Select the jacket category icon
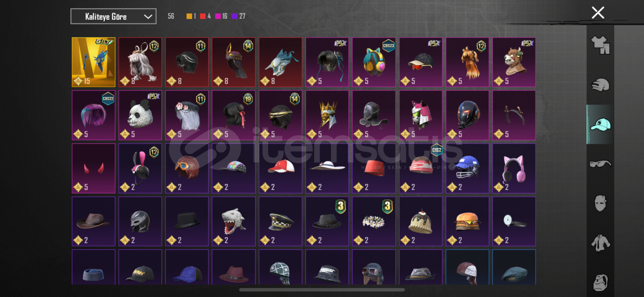This screenshot has width=644, height=297. pos(600,243)
